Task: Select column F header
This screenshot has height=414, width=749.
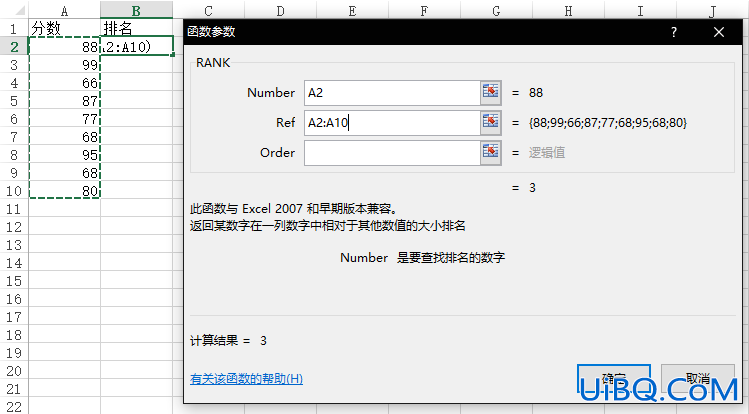Action: [424, 11]
